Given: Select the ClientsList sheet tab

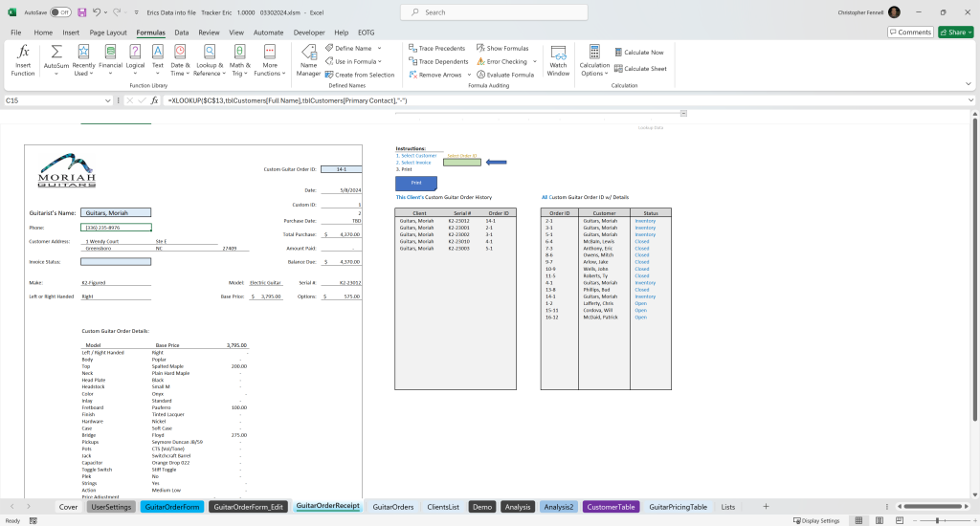Looking at the screenshot, I should [443, 507].
